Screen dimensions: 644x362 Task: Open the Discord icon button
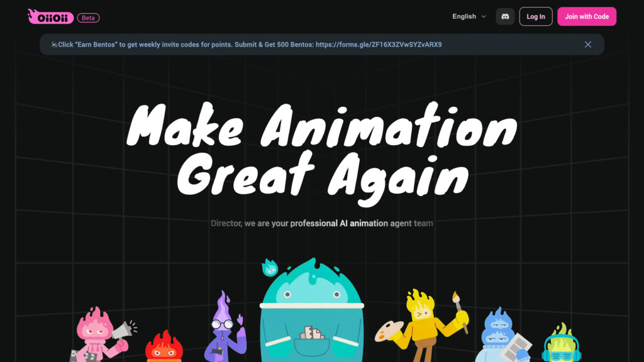[505, 16]
